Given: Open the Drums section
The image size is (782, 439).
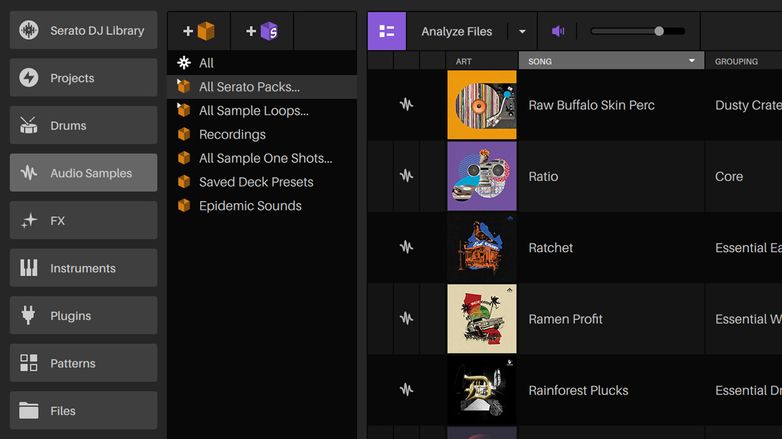Looking at the screenshot, I should pos(83,125).
